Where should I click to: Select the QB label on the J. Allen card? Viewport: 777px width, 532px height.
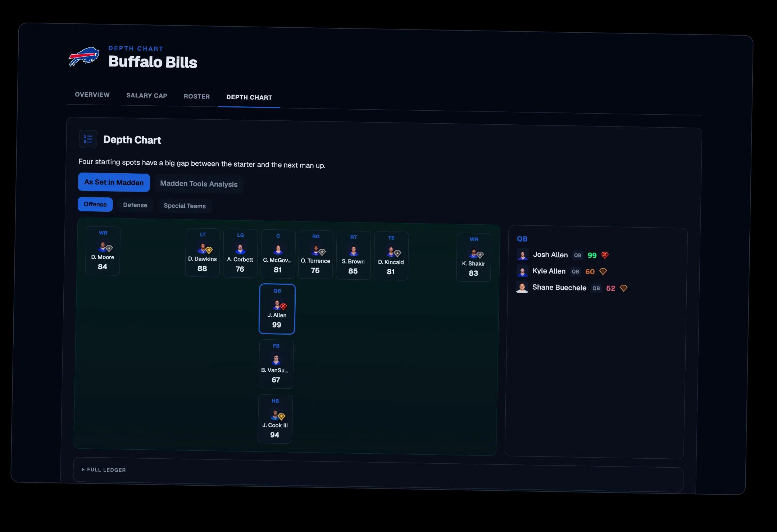(x=277, y=291)
